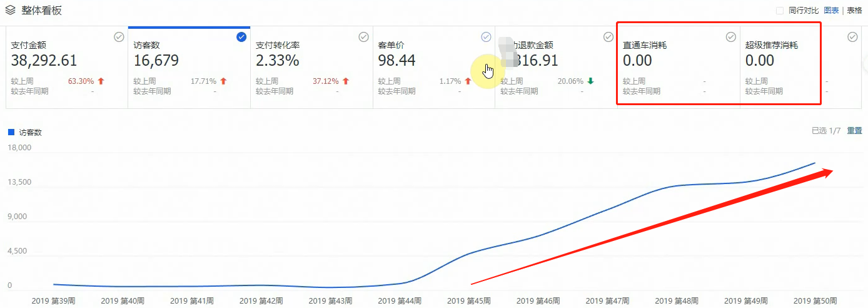The image size is (868, 308).
Task: Select the 支付金额 card check circle
Action: pyautogui.click(x=119, y=37)
